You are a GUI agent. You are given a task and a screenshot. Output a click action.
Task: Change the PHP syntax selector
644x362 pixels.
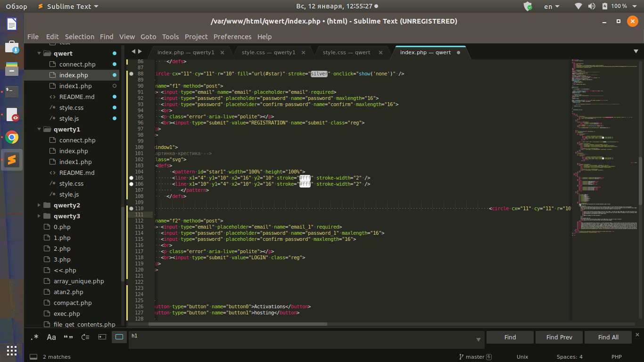617,357
